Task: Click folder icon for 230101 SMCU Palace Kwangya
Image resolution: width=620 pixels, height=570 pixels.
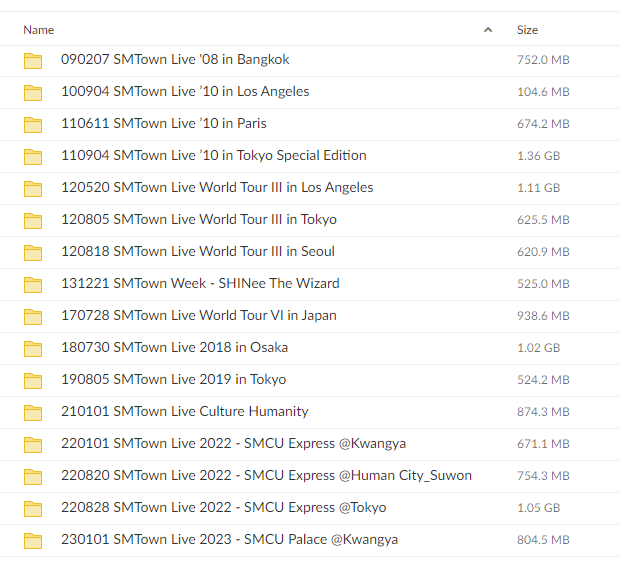Action: pos(33,541)
